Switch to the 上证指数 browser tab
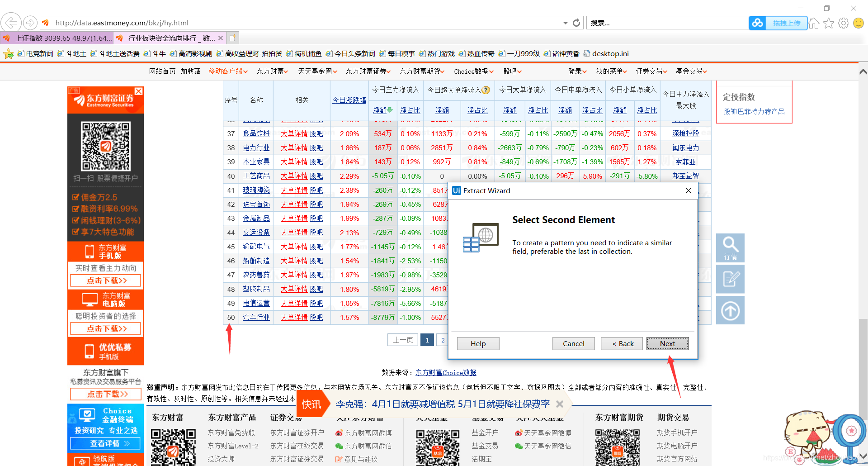This screenshot has height=466, width=868. (x=57, y=38)
